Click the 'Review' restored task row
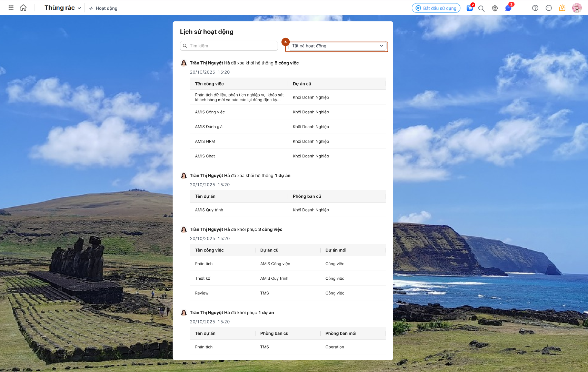Viewport: 588px width, 372px height. click(288, 293)
